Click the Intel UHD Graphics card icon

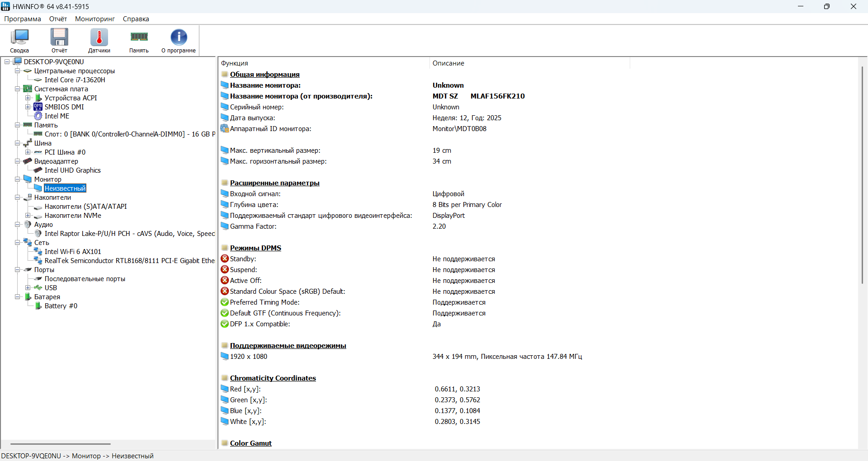click(38, 170)
